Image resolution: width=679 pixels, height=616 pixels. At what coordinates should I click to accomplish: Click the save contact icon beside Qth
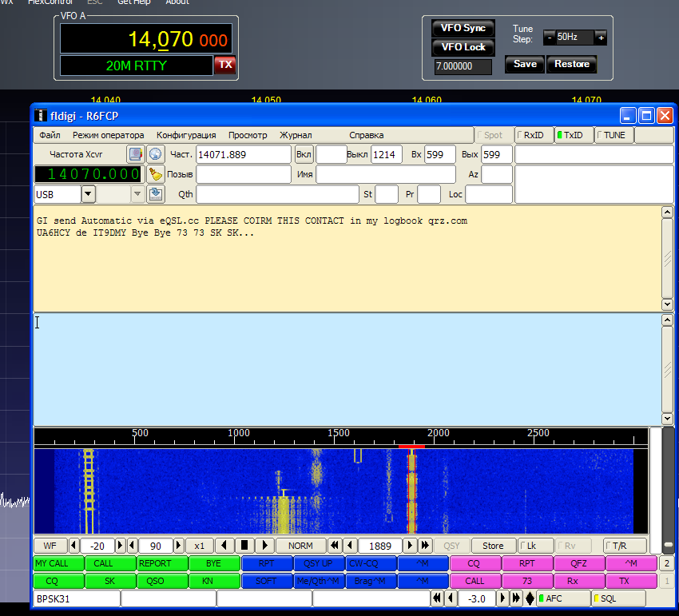(x=156, y=193)
